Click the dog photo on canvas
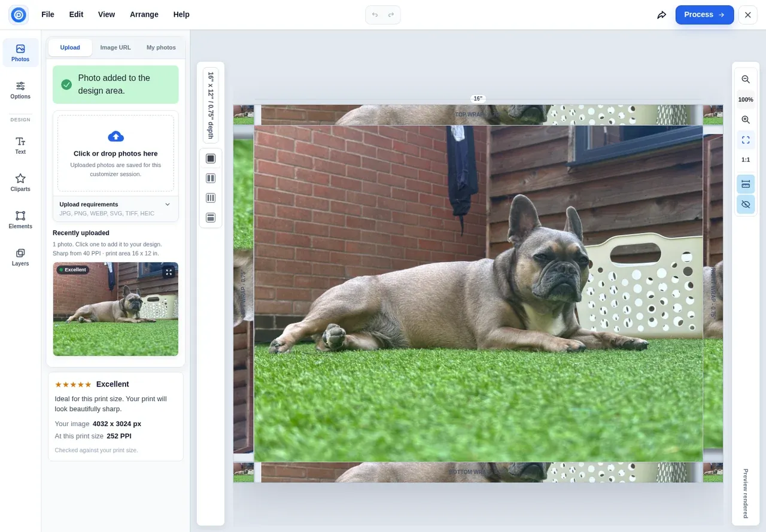Viewport: 766px width, 532px height. [x=478, y=293]
